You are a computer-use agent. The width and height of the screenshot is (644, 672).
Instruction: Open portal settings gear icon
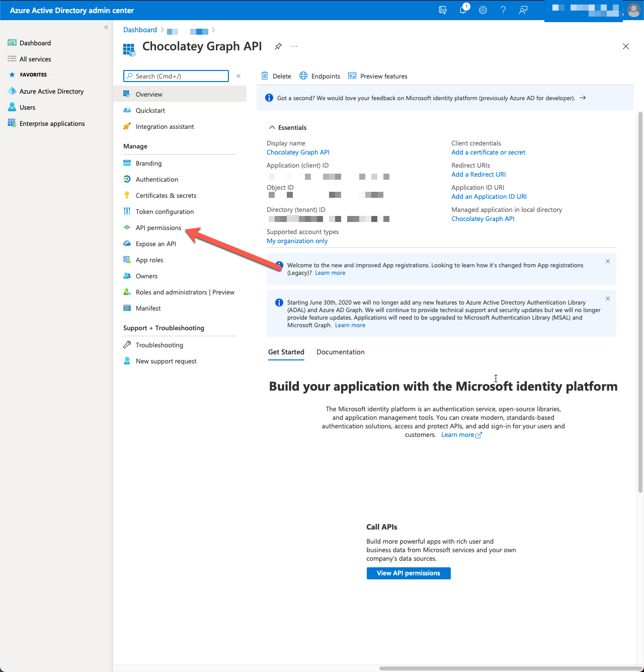(483, 10)
